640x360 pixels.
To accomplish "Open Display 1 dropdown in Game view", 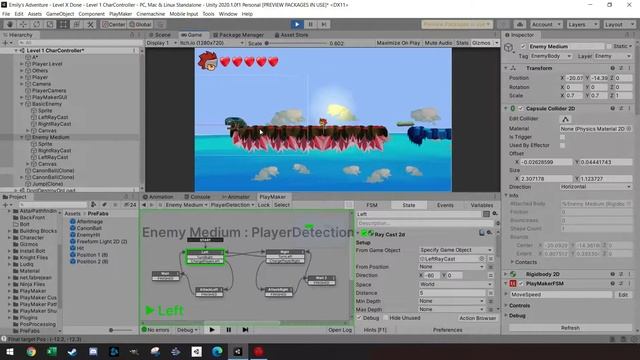I will point(162,43).
